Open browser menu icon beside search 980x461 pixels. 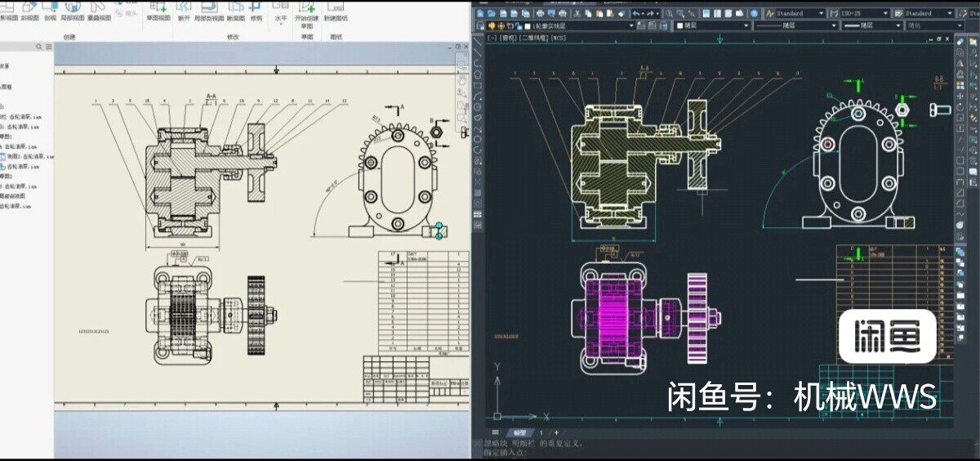[x=49, y=47]
